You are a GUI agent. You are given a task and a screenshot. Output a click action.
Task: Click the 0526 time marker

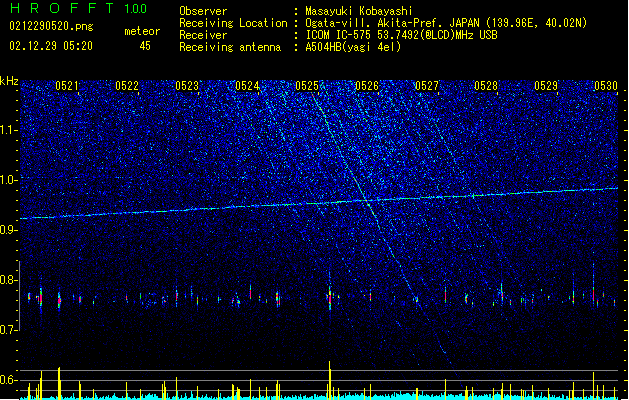pyautogui.click(x=367, y=86)
